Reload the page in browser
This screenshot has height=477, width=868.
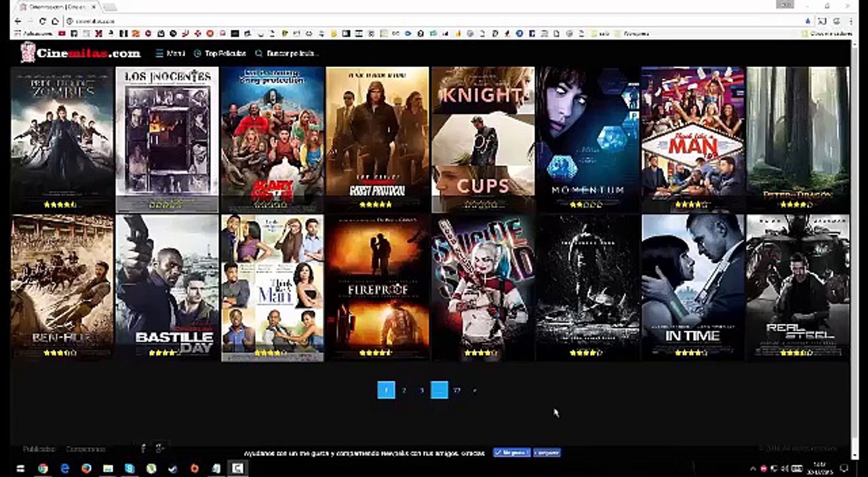(44, 21)
